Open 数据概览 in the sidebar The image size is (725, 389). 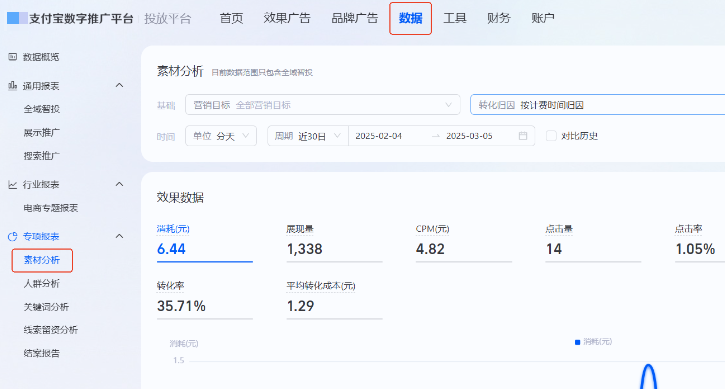(x=41, y=57)
